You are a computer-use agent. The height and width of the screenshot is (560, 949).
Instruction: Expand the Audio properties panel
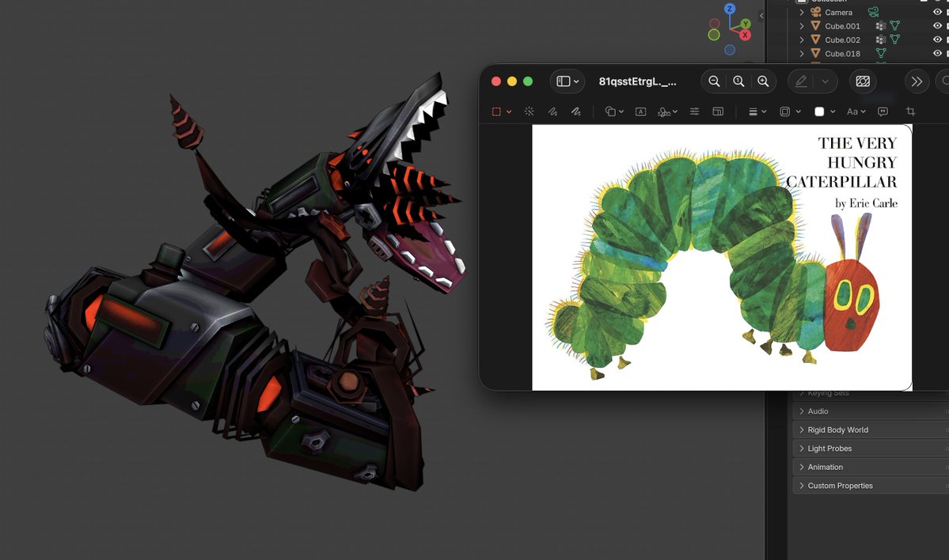[x=871, y=411]
